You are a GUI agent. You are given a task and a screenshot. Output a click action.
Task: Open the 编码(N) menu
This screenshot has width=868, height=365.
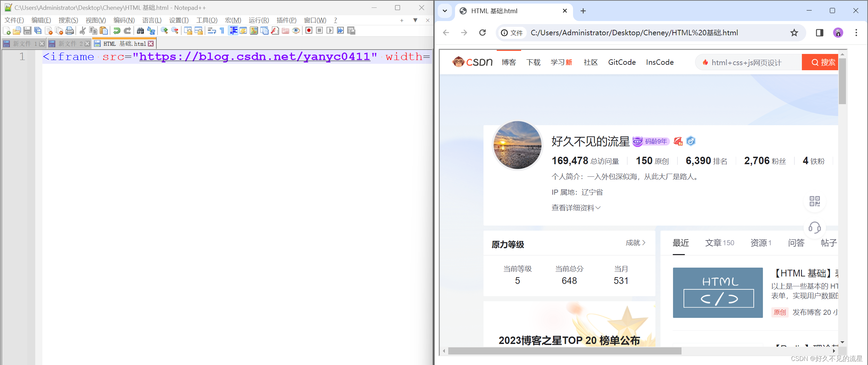click(124, 20)
